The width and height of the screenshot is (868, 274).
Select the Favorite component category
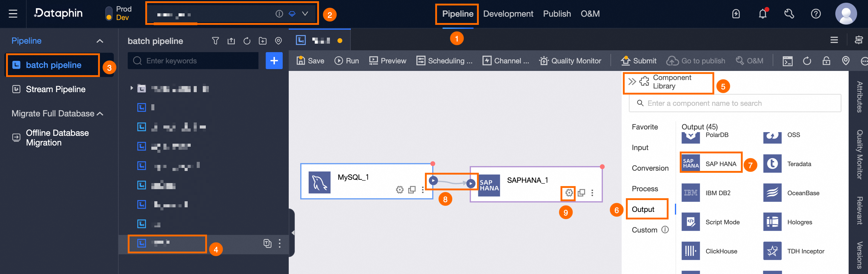645,127
